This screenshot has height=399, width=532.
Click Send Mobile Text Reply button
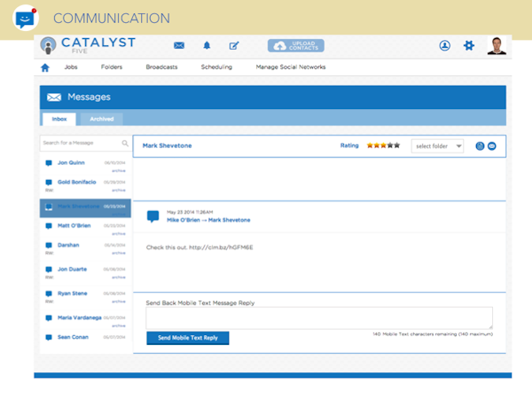click(188, 338)
